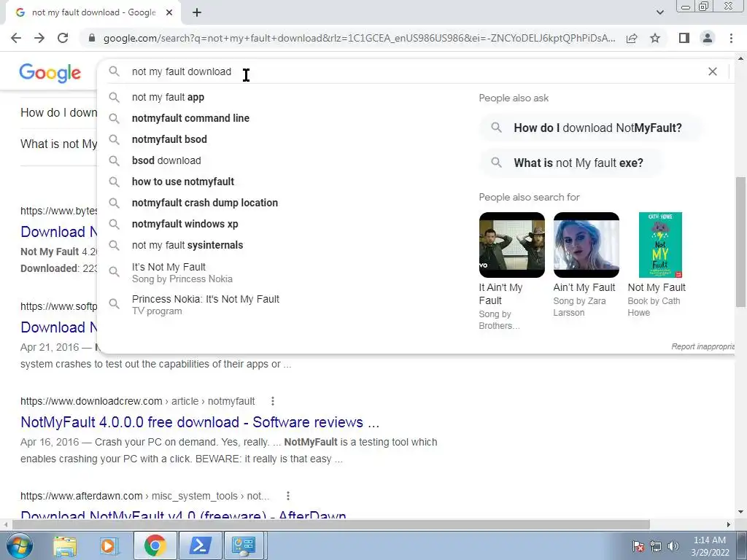The width and height of the screenshot is (747, 560).
Task: Bookmark this page with the star
Action: 655,38
